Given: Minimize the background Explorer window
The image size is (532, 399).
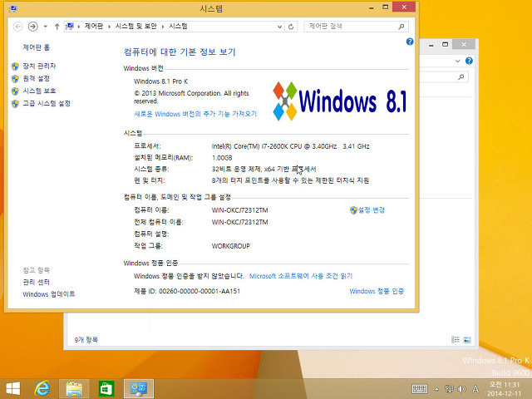Looking at the screenshot, I should 431,44.
